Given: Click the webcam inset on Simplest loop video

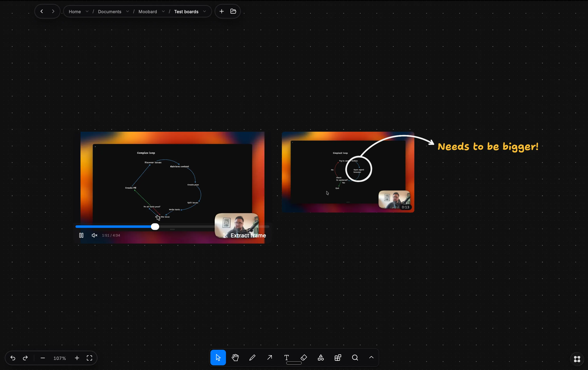Looking at the screenshot, I should (x=394, y=199).
